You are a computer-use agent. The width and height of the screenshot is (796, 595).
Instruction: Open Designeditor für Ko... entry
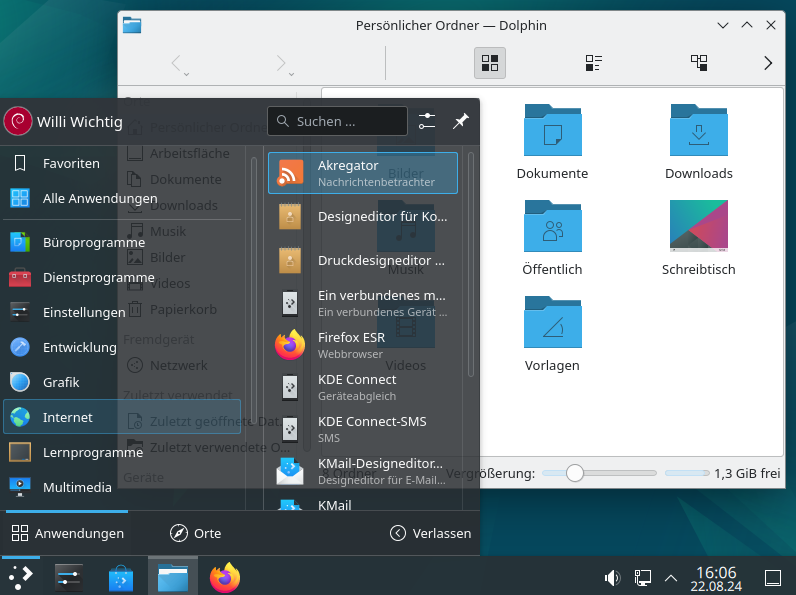362,217
